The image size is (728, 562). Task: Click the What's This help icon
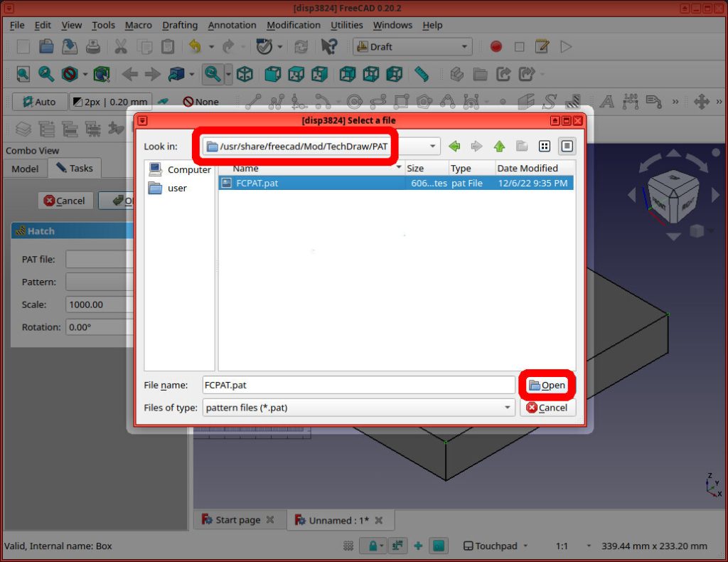click(330, 46)
